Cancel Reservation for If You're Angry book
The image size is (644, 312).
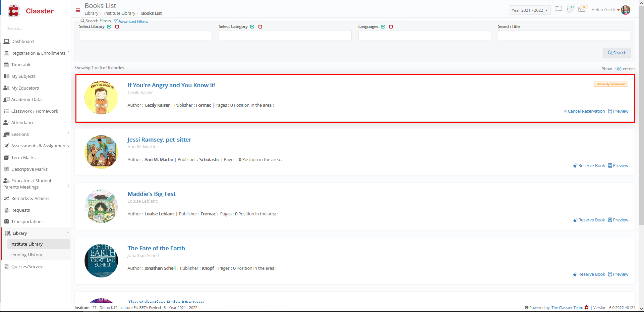pyautogui.click(x=584, y=111)
